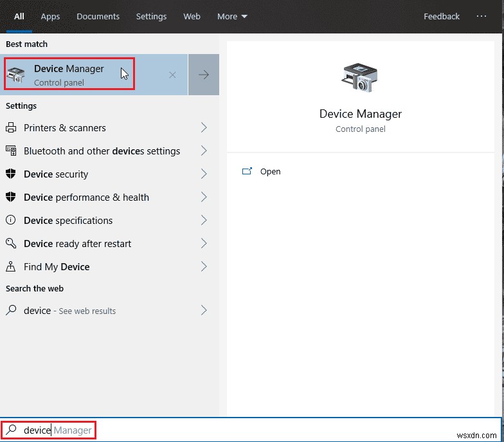Screen dimensions: 504x442
Task: Click web search magnifier icon for device
Action: coord(11,310)
